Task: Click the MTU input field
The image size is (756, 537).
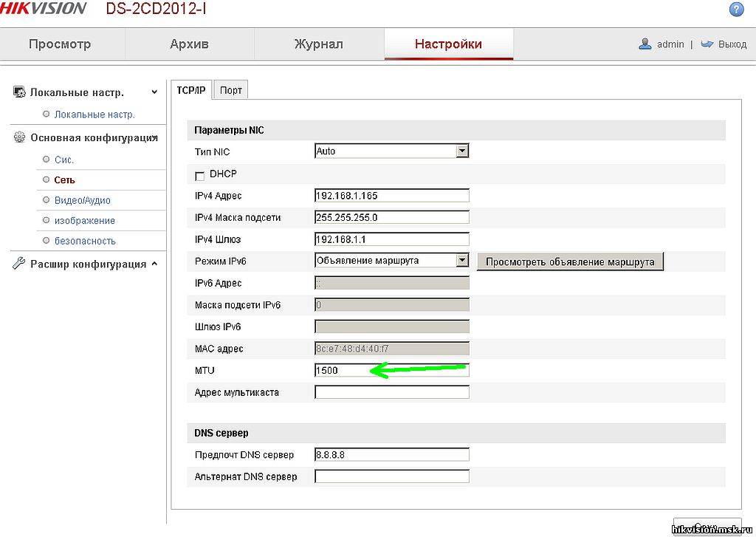Action: click(x=391, y=370)
